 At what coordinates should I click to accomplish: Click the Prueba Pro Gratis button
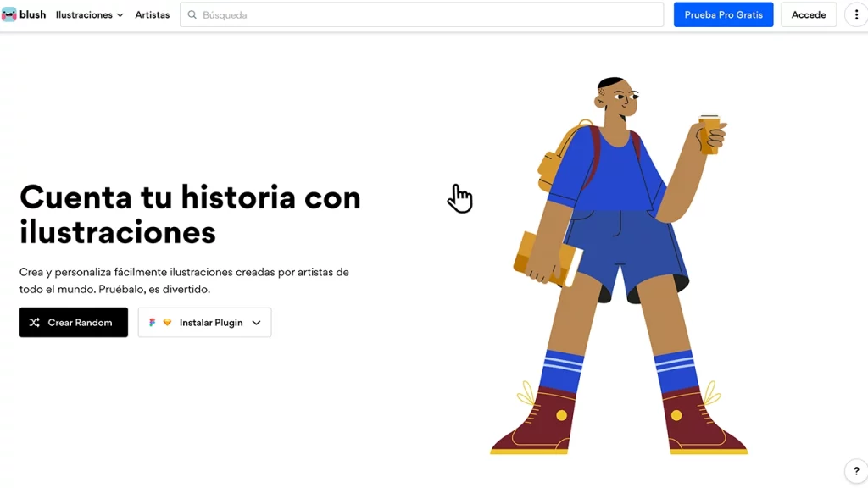[x=723, y=14]
